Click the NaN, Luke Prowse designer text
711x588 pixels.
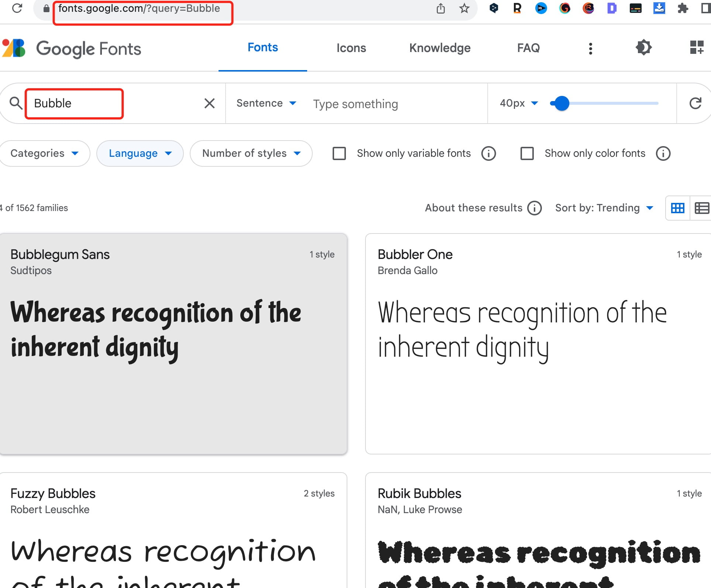pos(420,509)
